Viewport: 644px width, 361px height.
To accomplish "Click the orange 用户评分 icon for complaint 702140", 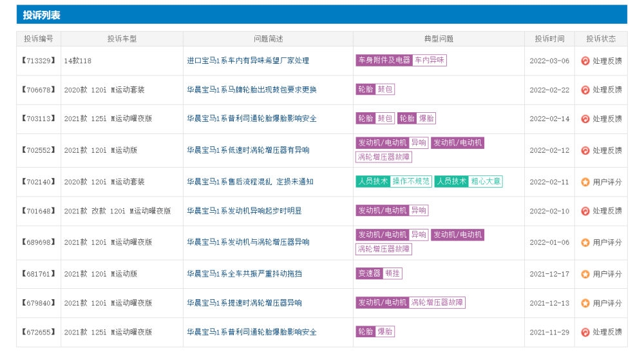I will (x=585, y=182).
